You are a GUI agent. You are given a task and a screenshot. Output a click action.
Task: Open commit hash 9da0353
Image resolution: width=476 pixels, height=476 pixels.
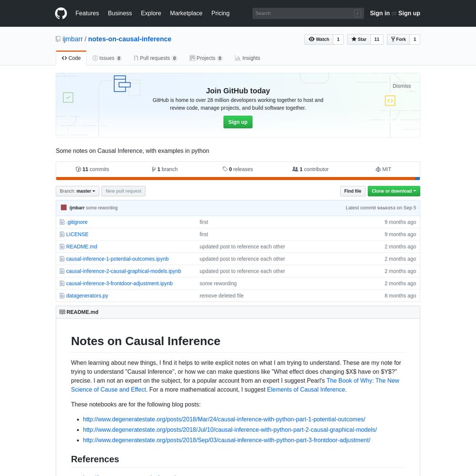386,208
